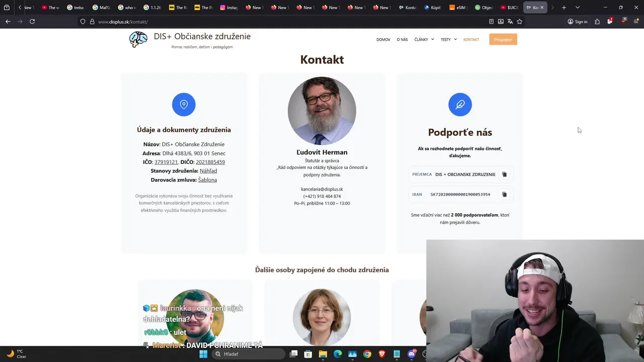Image resolution: width=644 pixels, height=362 pixels.
Task: Click the blue location pin icon
Action: (184, 105)
